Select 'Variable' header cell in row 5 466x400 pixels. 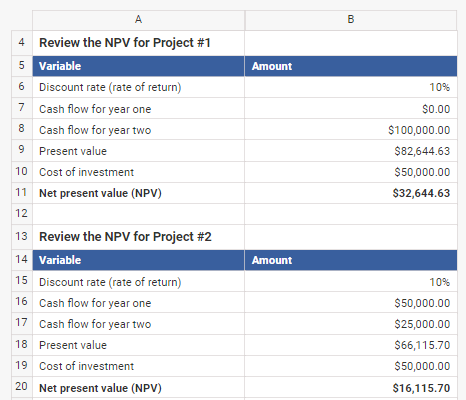pos(138,66)
